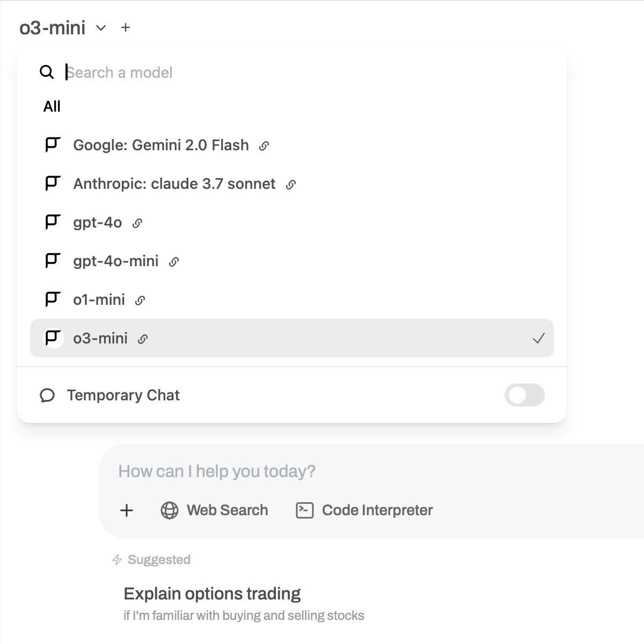
Task: Click the globe Web Search icon
Action: click(170, 510)
